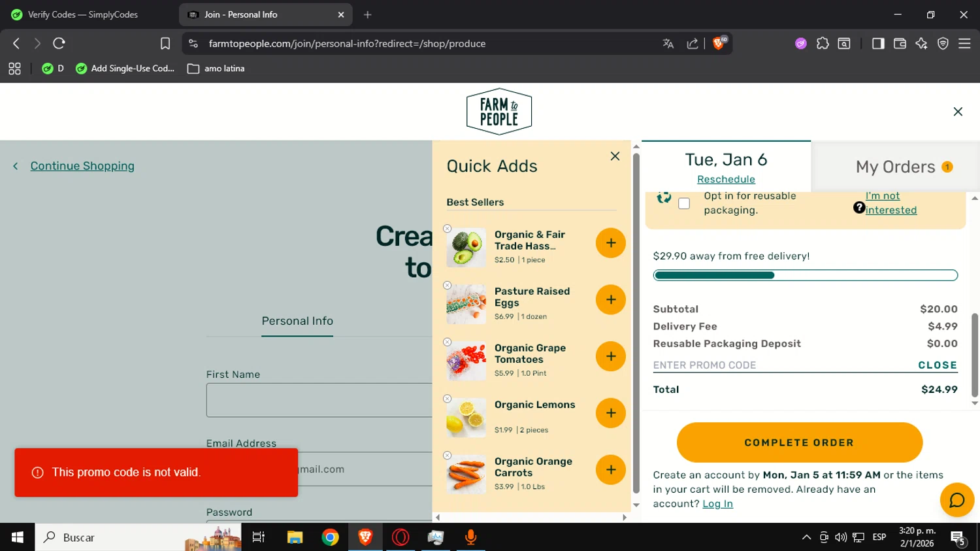Dismiss the Organic Grape Tomatoes quick add item
Viewport: 980px width, 551px height.
pyautogui.click(x=448, y=342)
